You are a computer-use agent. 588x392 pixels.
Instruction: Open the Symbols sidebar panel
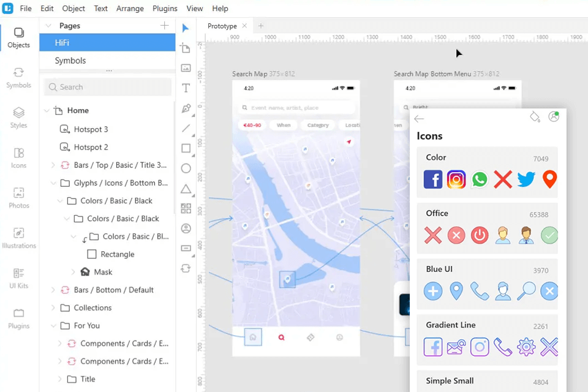tap(19, 78)
